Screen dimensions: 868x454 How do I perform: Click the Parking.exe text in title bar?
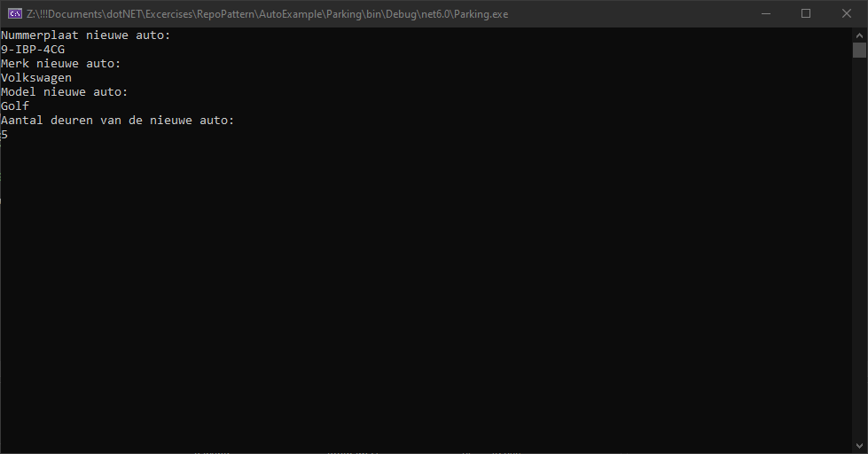coord(481,14)
